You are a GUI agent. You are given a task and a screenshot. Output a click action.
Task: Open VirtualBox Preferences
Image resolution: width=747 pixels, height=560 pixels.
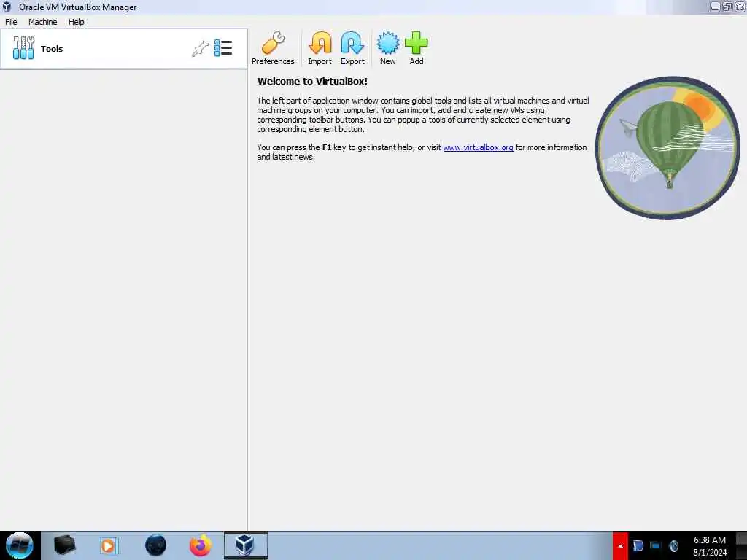[273, 48]
